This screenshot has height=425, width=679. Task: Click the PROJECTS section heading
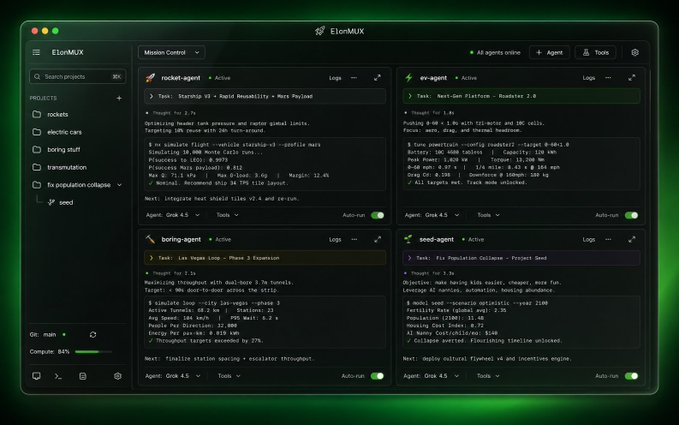pos(43,98)
